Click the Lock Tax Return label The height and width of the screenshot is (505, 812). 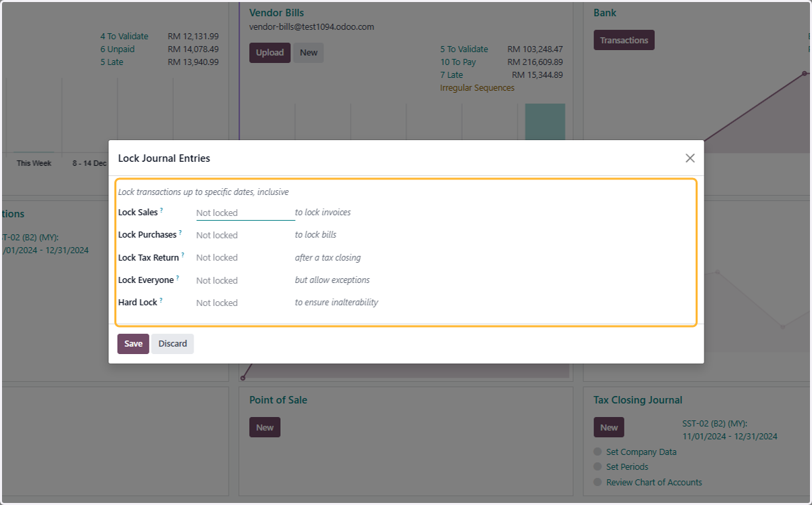coord(149,258)
